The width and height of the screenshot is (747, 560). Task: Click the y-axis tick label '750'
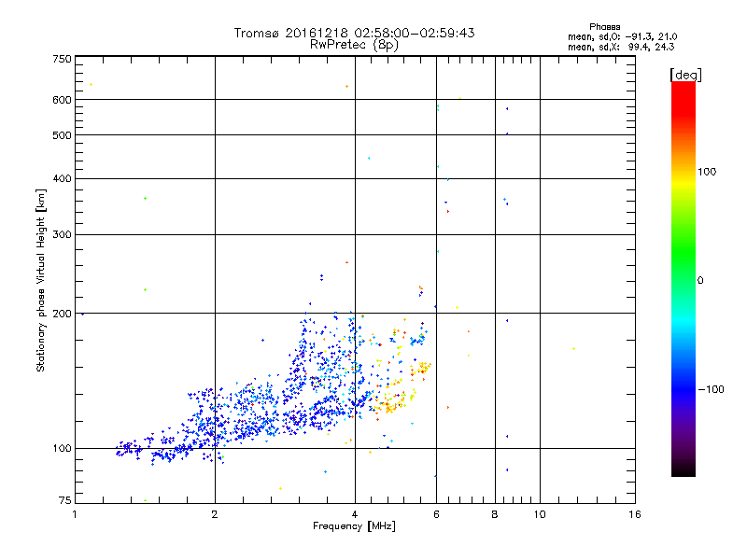(x=62, y=59)
